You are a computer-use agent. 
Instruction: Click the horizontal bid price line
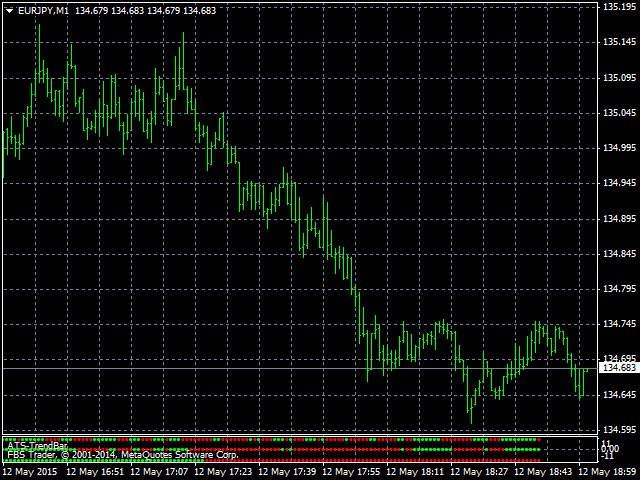pyautogui.click(x=300, y=369)
